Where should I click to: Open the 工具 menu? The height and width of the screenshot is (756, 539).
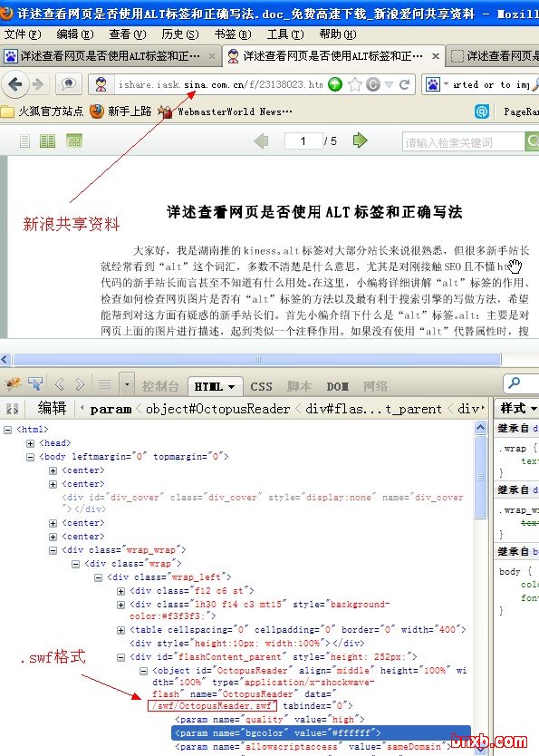coord(285,34)
